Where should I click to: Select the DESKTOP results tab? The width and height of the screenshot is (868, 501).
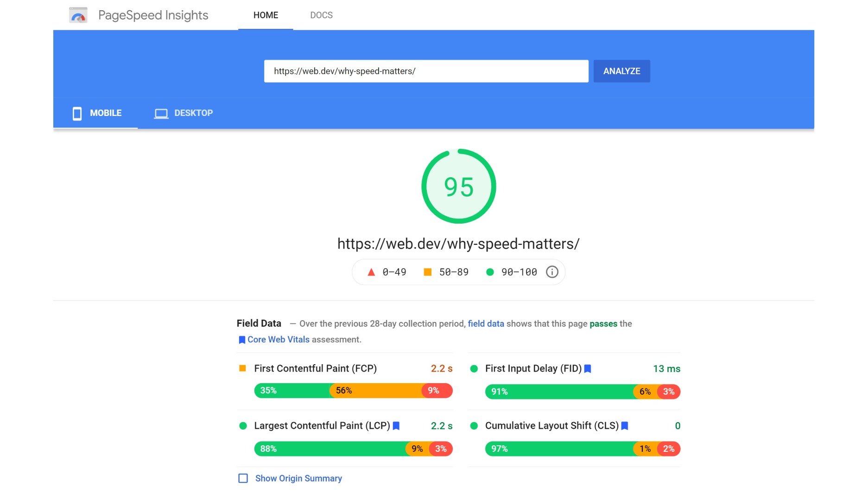(183, 113)
